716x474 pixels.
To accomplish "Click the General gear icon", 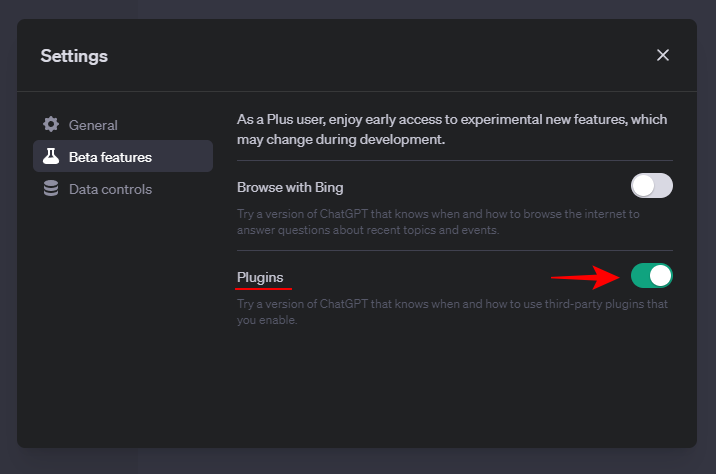I will (51, 125).
